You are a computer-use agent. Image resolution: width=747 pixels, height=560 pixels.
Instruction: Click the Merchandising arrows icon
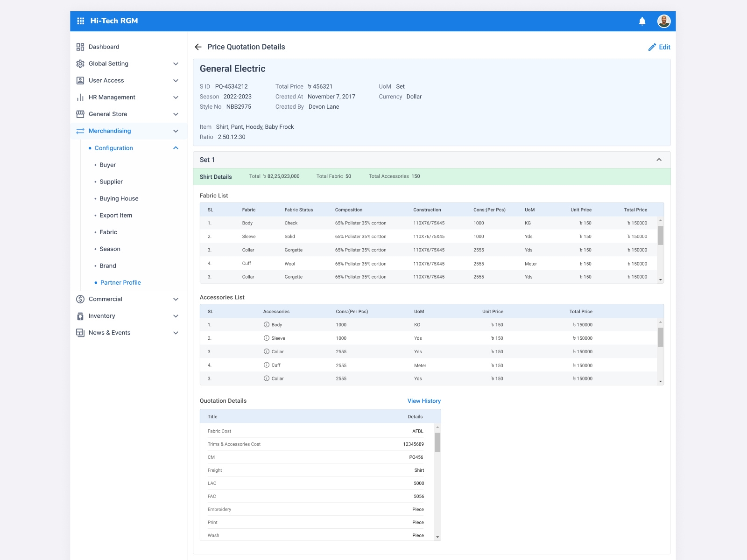[x=80, y=131]
